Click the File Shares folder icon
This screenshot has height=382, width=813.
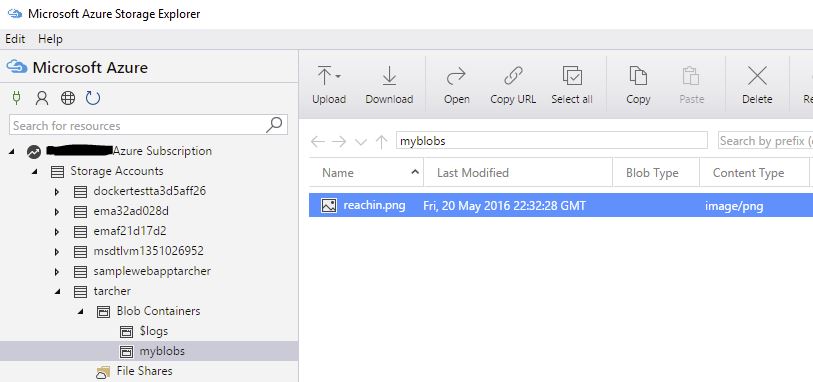[103, 372]
